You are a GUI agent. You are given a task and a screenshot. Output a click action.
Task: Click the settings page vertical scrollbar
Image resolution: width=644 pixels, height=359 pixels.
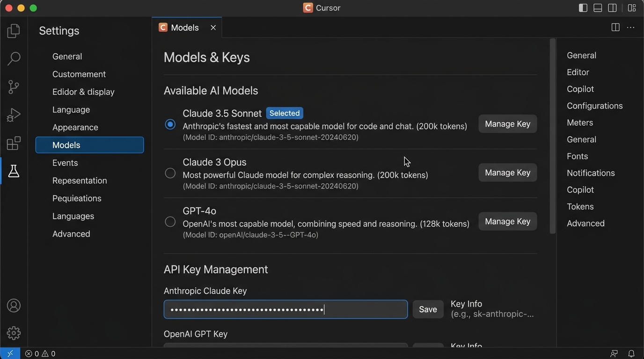(553, 136)
